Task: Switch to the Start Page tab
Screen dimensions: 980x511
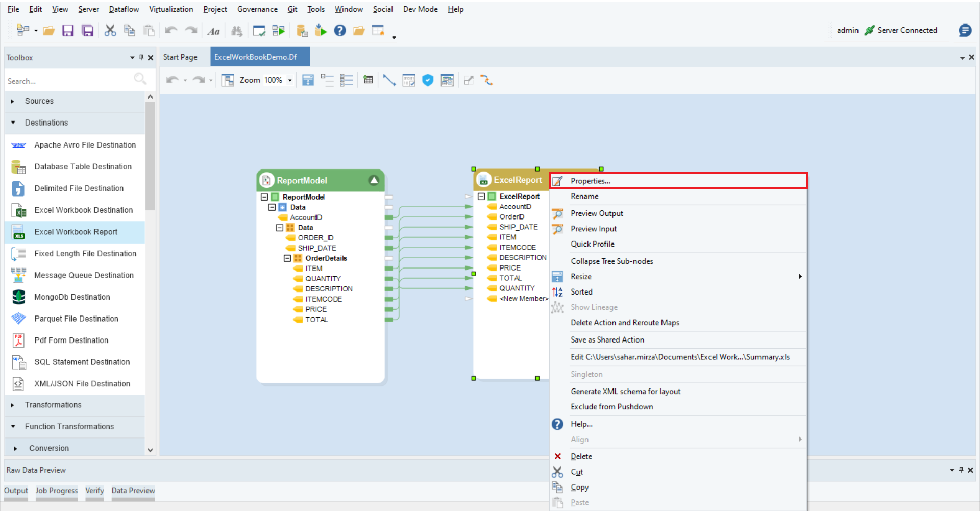Action: click(180, 57)
